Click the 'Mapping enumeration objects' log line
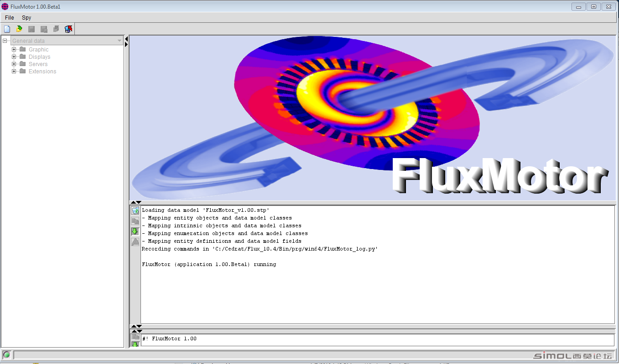Viewport: 619px width, 364px height. (225, 234)
